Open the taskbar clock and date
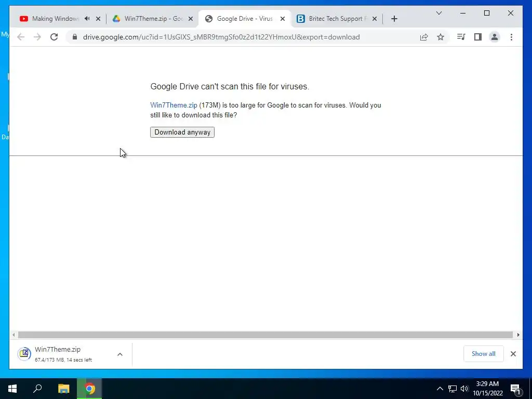Viewport: 532px width, 399px height. pos(487,389)
